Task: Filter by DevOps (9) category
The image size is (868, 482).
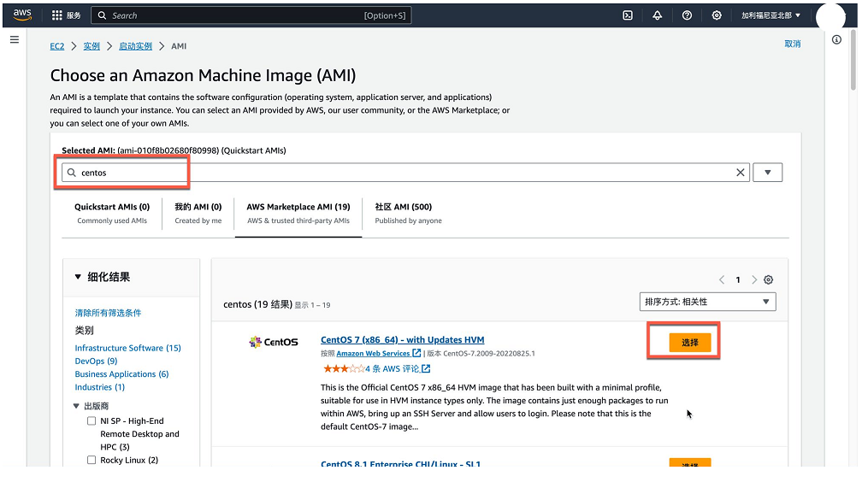Action: tap(97, 361)
